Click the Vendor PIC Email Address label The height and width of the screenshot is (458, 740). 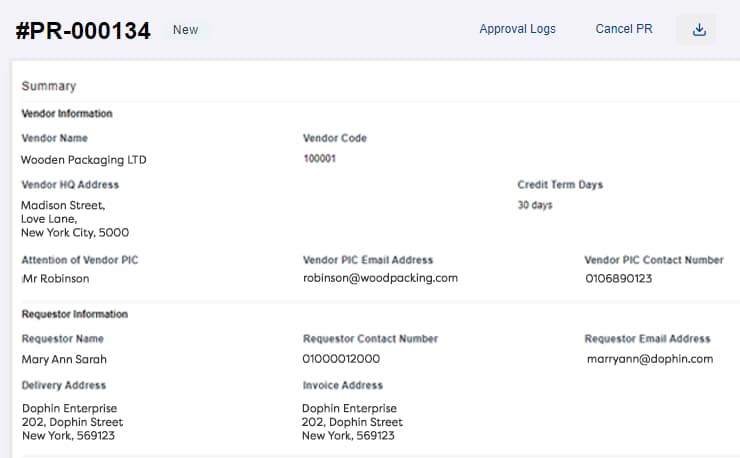pyautogui.click(x=368, y=260)
